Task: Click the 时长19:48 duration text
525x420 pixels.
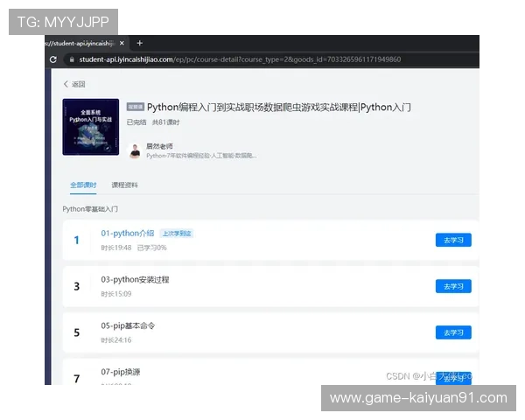Action: click(x=116, y=248)
